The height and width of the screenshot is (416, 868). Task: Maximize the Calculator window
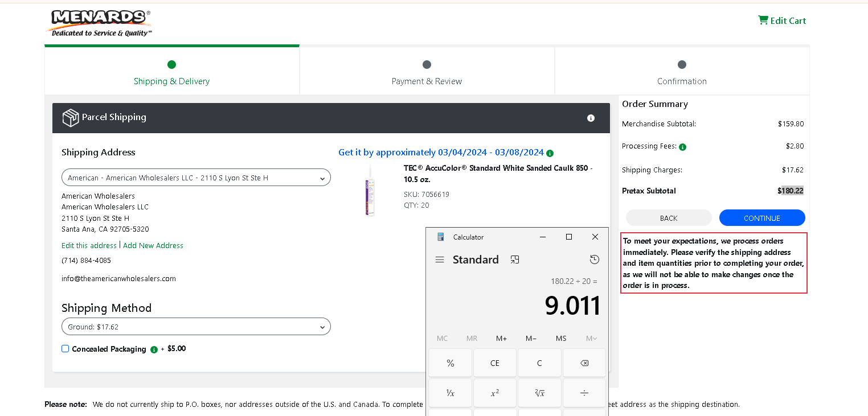click(x=568, y=237)
